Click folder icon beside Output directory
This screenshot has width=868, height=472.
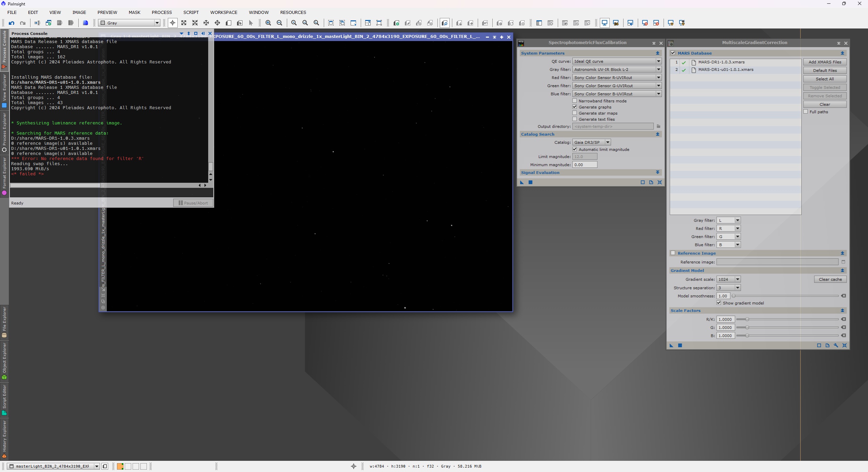658,126
